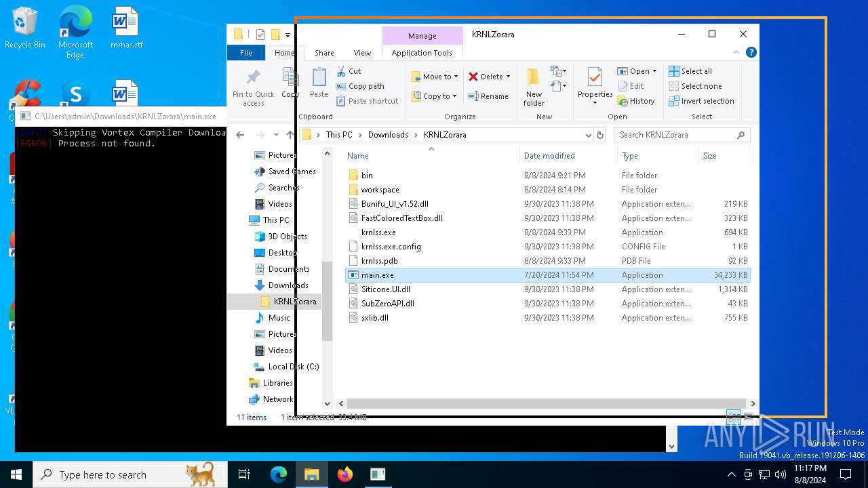
Task: Expand the Delete options arrow
Action: [x=508, y=77]
